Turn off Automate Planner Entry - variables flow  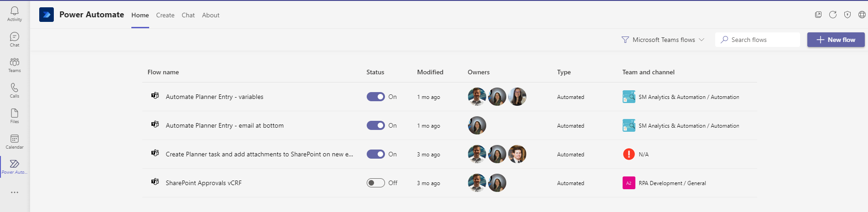(375, 97)
